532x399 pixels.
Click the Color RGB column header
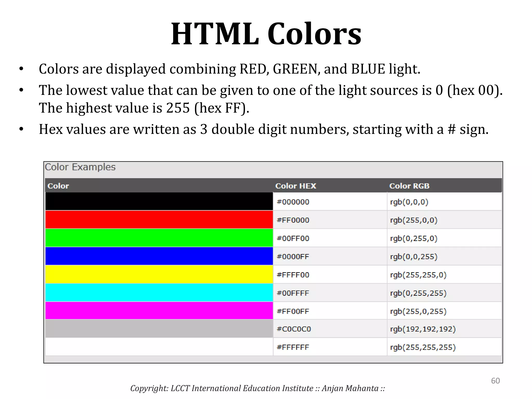409,186
